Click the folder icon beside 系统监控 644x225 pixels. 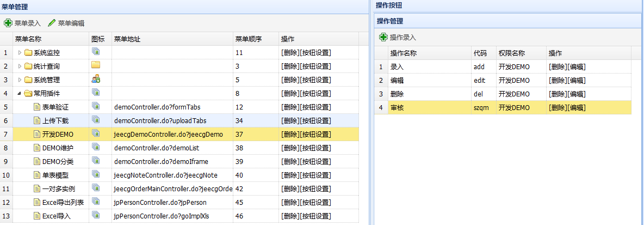click(x=28, y=53)
